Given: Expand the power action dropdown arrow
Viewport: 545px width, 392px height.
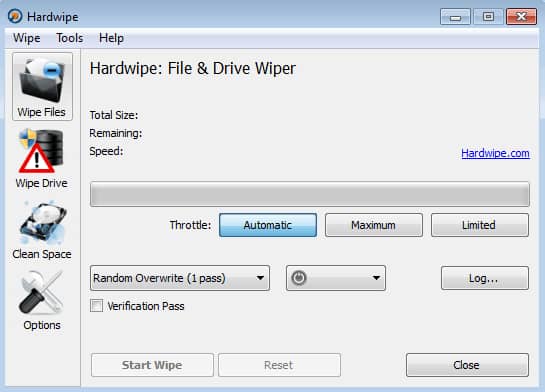Looking at the screenshot, I should [x=376, y=278].
